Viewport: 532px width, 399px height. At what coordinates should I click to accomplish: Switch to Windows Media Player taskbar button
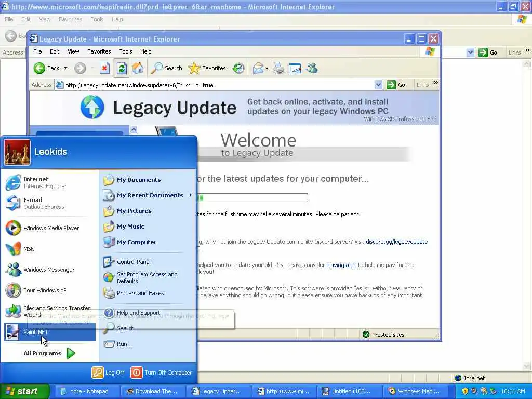tap(416, 391)
